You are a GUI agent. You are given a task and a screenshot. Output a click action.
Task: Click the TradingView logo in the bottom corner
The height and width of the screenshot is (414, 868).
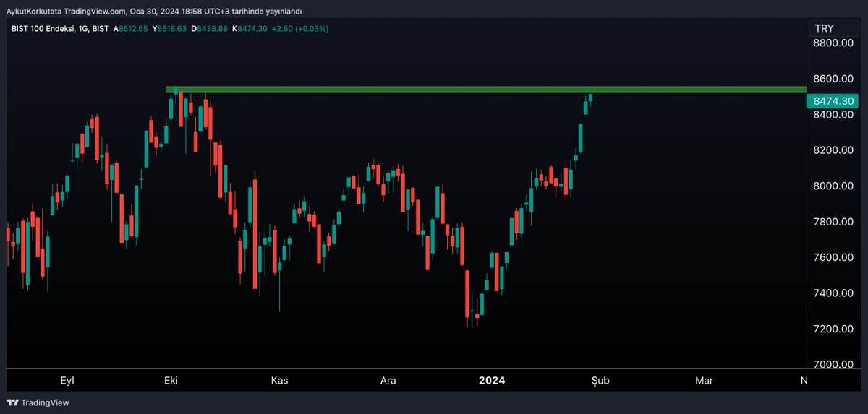pyautogui.click(x=38, y=402)
